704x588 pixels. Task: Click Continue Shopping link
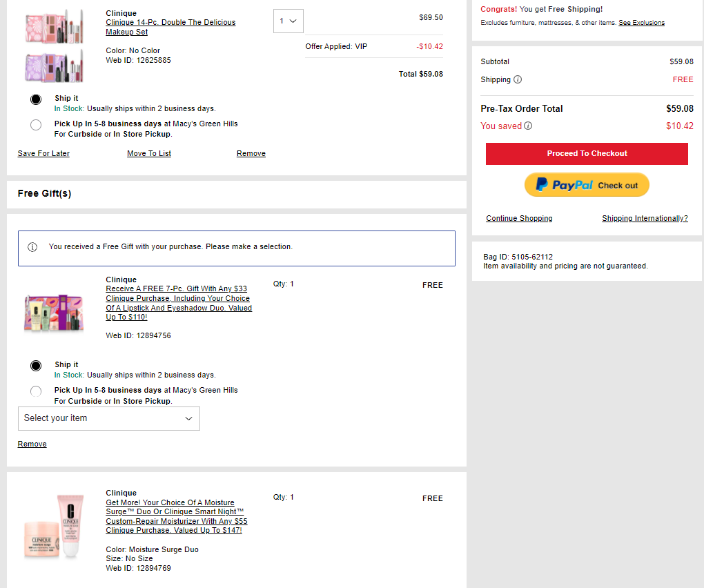[519, 218]
